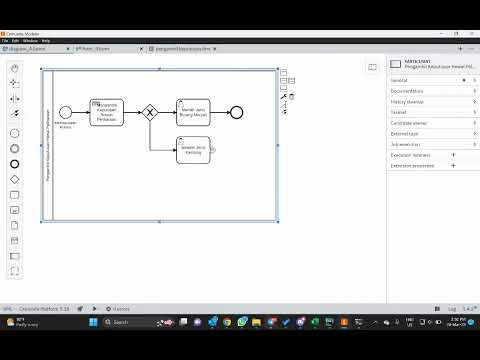
Task: Close the second form tab
Action: [x=141, y=49]
